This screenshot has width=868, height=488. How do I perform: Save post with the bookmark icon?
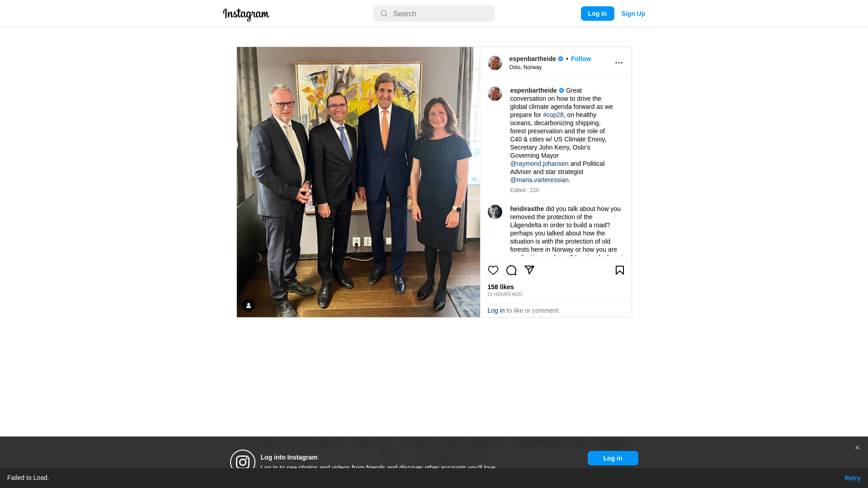click(x=620, y=270)
